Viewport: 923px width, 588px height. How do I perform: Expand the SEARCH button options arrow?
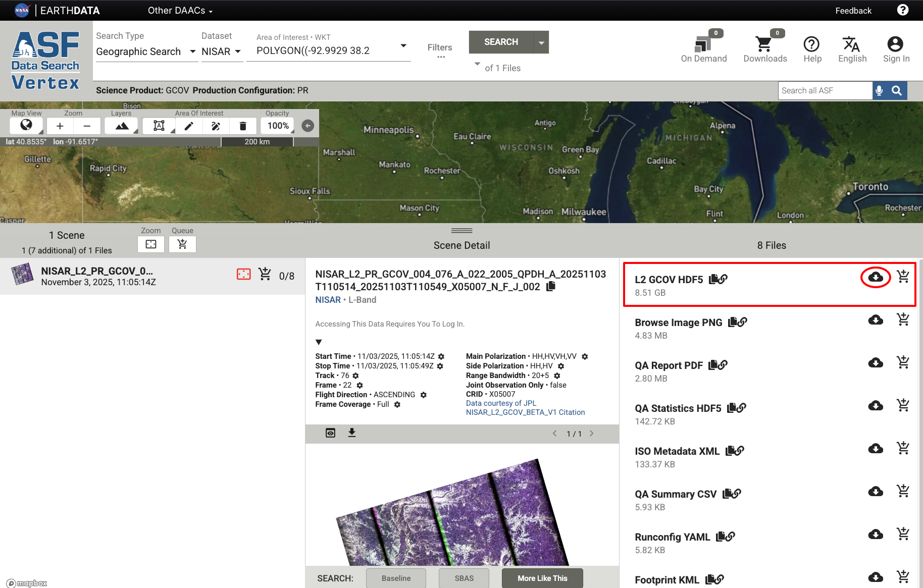pyautogui.click(x=541, y=42)
